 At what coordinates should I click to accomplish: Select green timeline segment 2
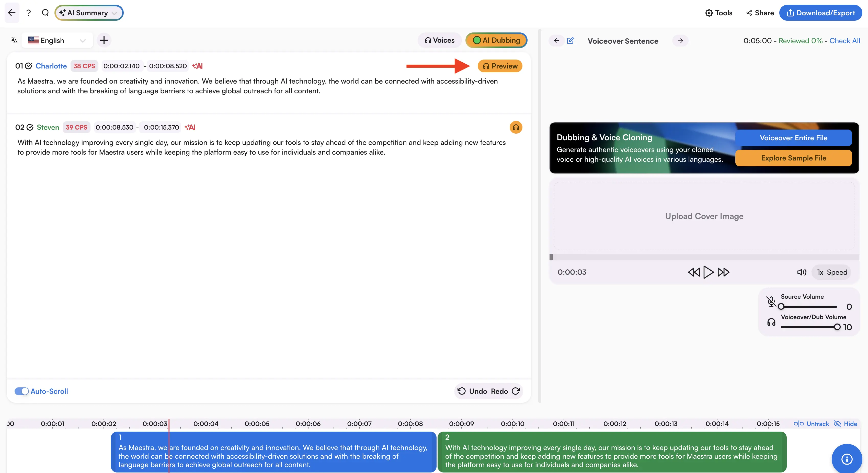[612, 452]
